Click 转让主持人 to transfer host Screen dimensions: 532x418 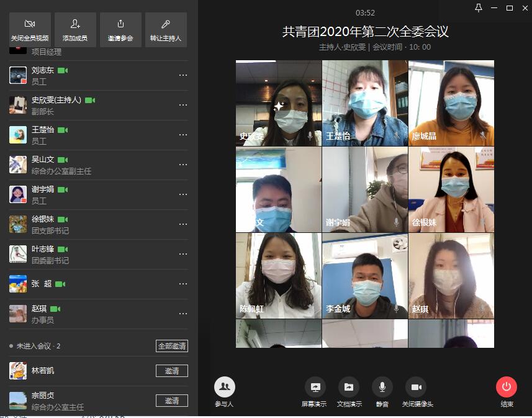(166, 29)
